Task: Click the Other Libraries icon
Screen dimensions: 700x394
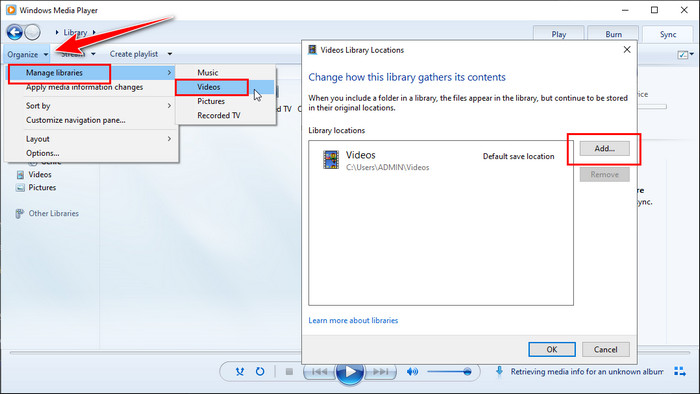Action: [19, 214]
